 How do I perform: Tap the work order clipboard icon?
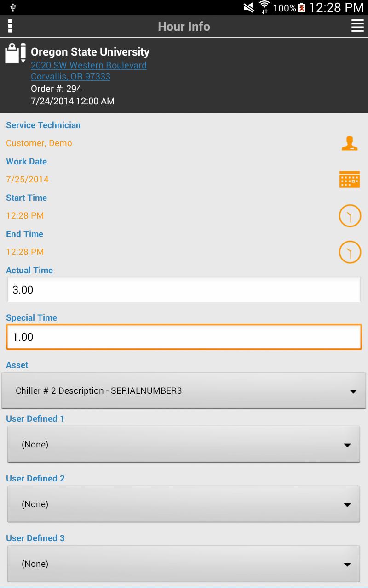click(15, 53)
